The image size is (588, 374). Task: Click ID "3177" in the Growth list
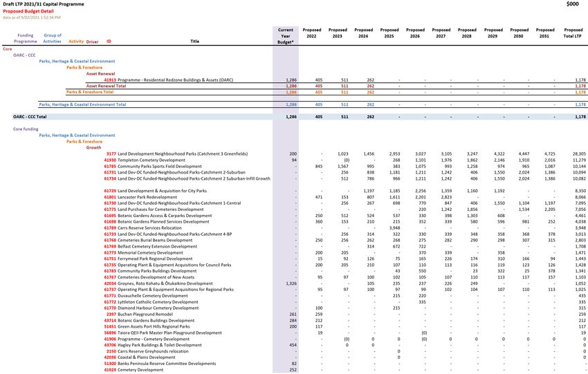111,153
